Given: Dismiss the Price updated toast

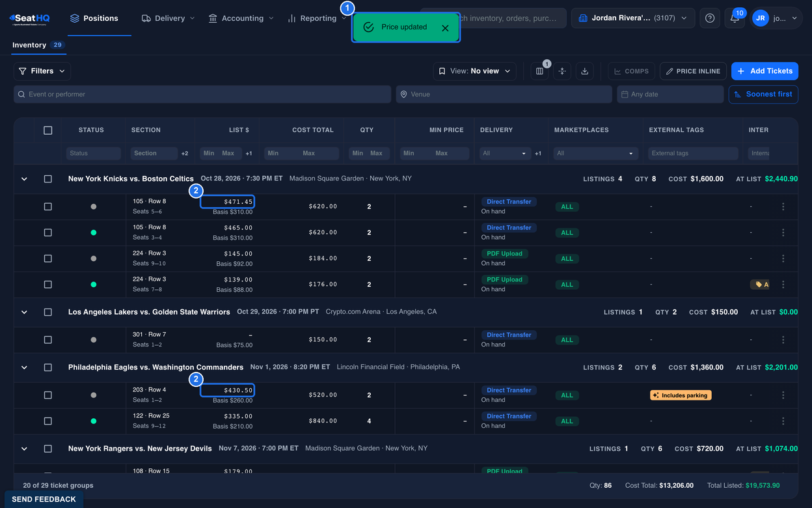Looking at the screenshot, I should point(445,27).
